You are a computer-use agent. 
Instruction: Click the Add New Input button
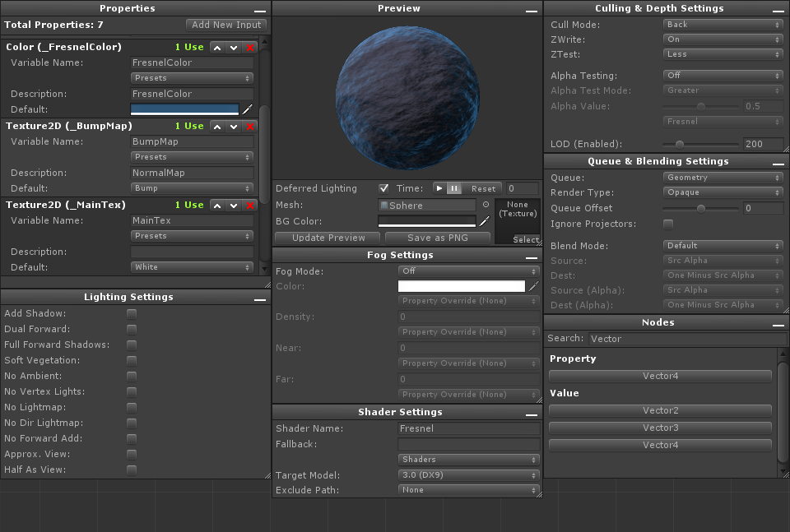point(226,25)
